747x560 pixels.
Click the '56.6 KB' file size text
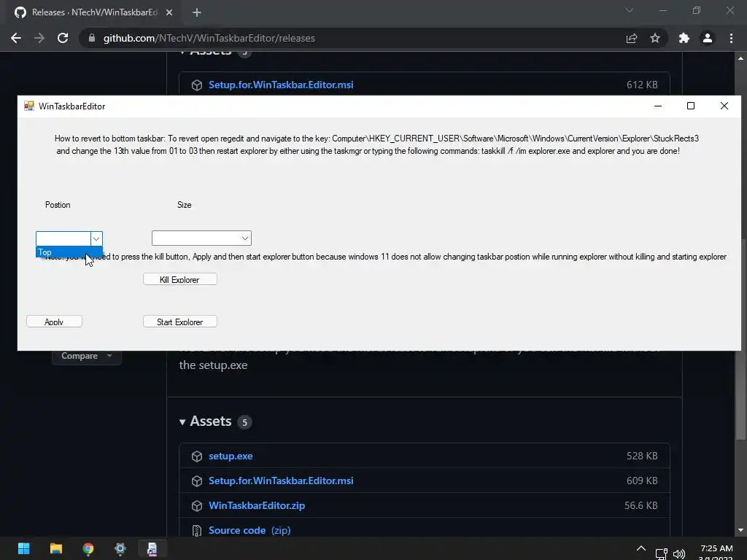(640, 505)
